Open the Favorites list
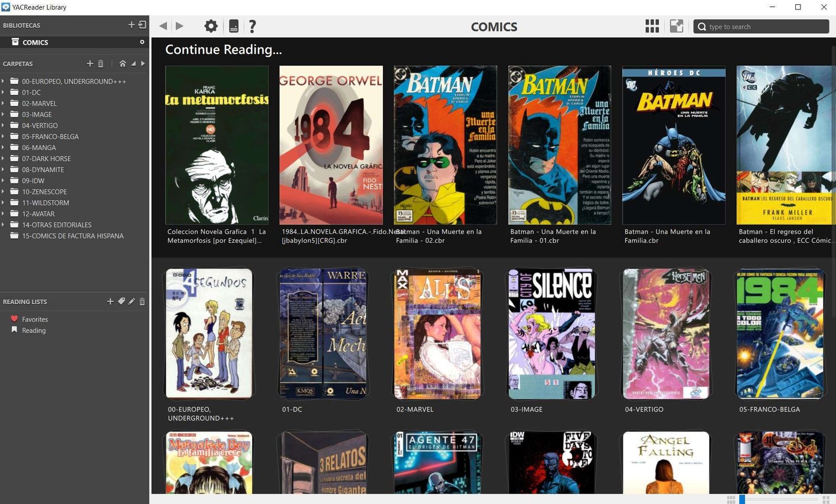This screenshot has height=504, width=836. (x=34, y=319)
